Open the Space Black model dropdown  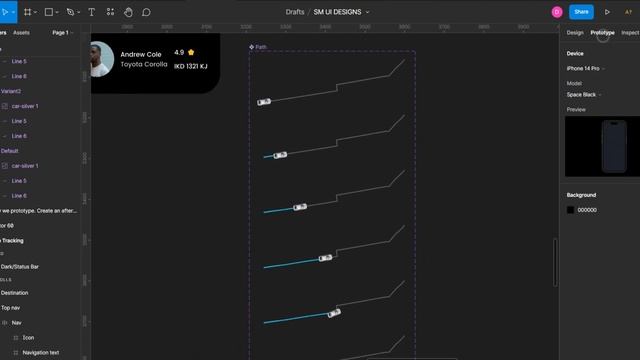[x=584, y=95]
